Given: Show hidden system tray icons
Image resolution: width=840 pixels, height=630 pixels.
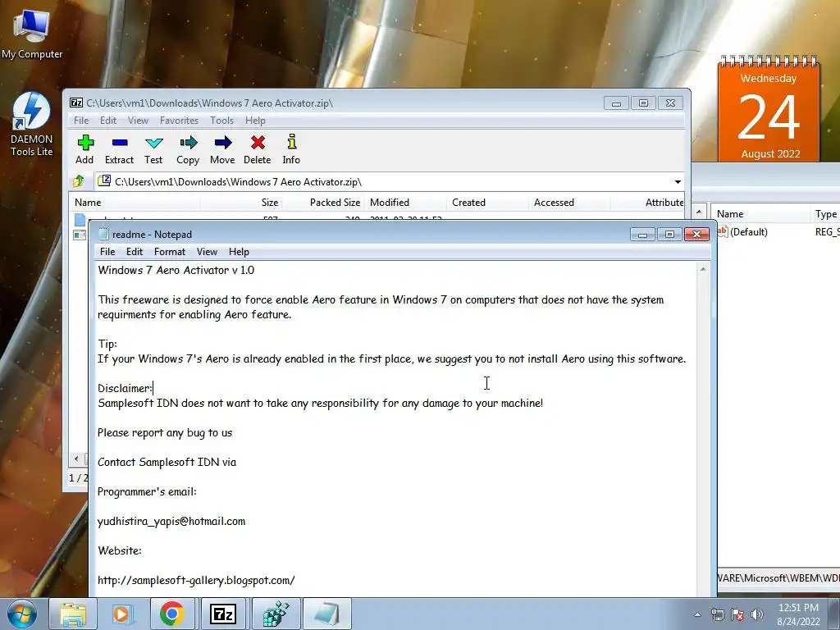Looking at the screenshot, I should 697,614.
